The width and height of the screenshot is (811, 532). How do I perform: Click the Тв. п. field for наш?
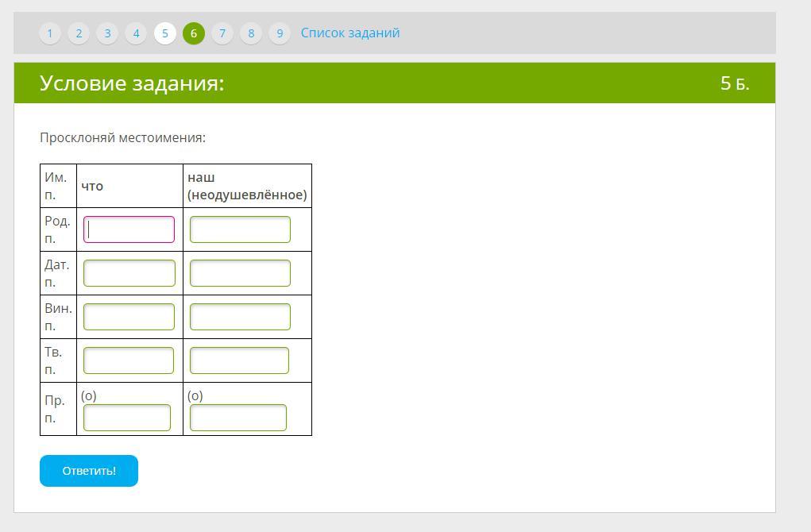(x=239, y=360)
